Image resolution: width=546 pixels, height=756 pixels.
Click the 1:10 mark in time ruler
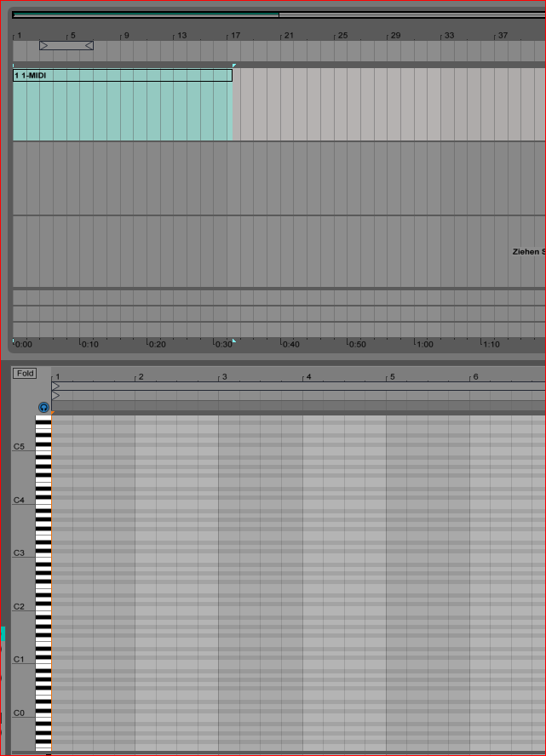(491, 344)
